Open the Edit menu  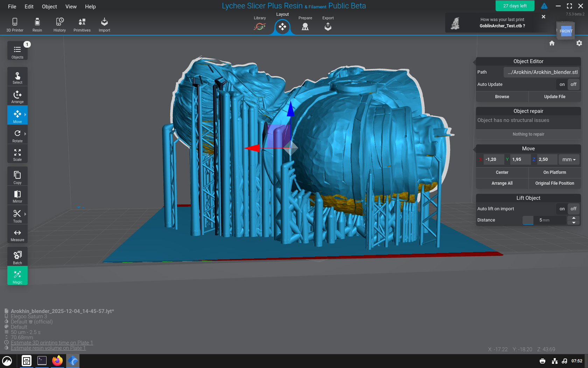click(29, 6)
